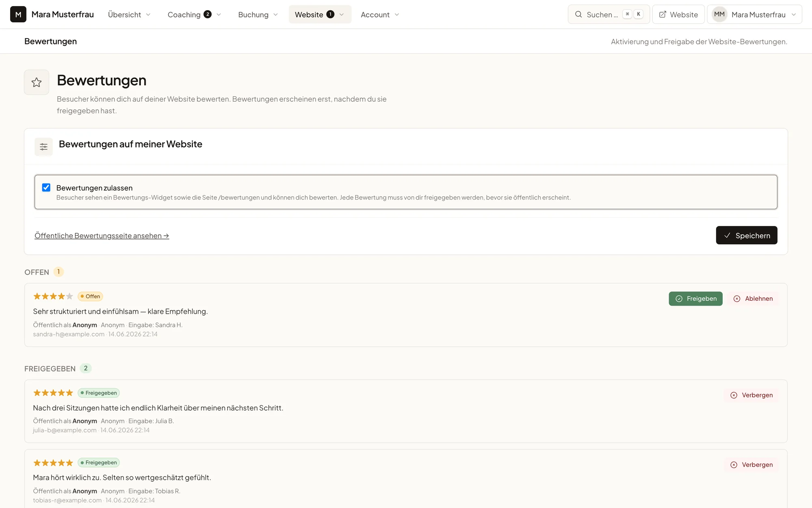
Task: Click 'Aktivierung und Freigabe der Website-Bewertungen' text
Action: pos(699,41)
